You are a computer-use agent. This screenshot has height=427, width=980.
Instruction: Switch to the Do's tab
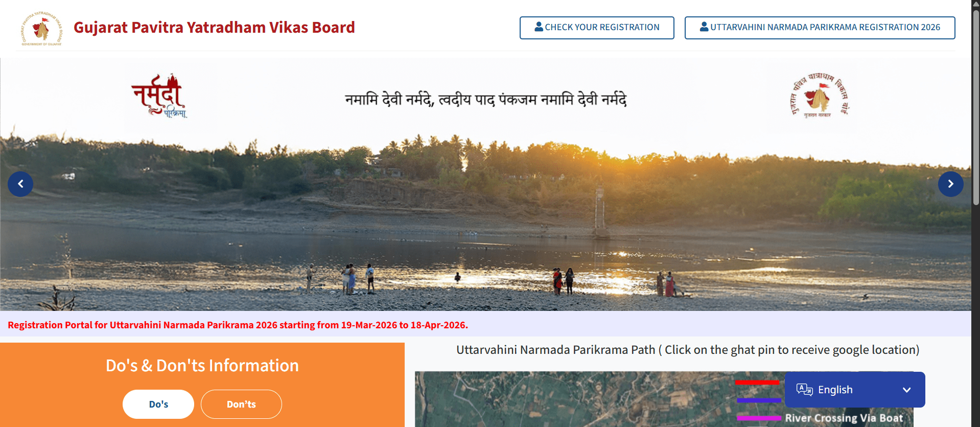pos(158,404)
